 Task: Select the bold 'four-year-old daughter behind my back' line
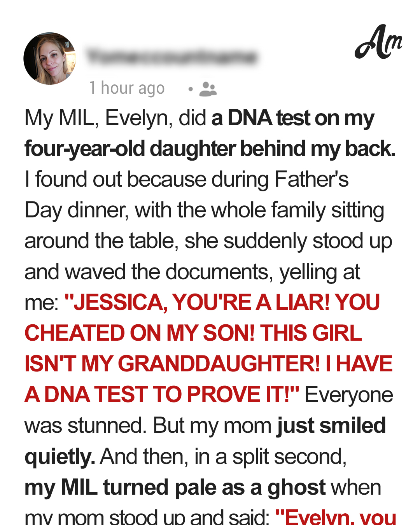(210, 149)
